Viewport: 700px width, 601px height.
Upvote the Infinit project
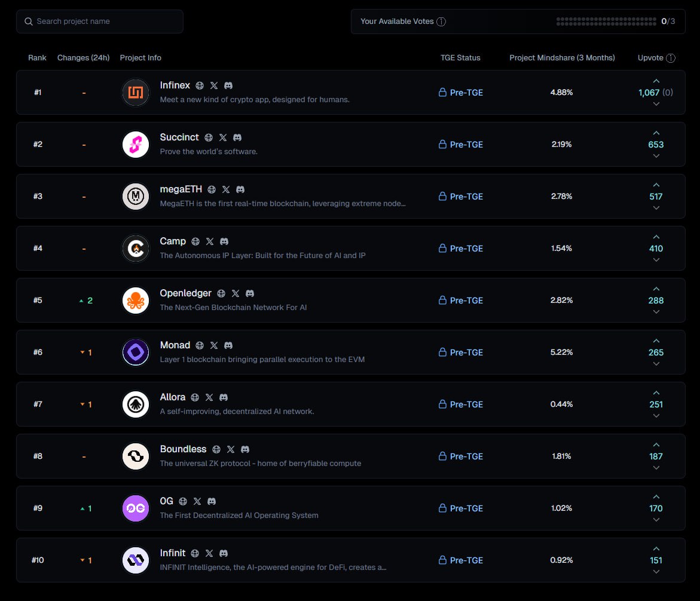point(656,549)
